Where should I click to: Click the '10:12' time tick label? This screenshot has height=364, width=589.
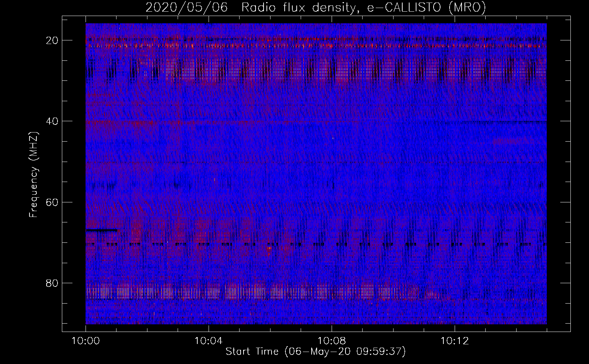(x=455, y=341)
